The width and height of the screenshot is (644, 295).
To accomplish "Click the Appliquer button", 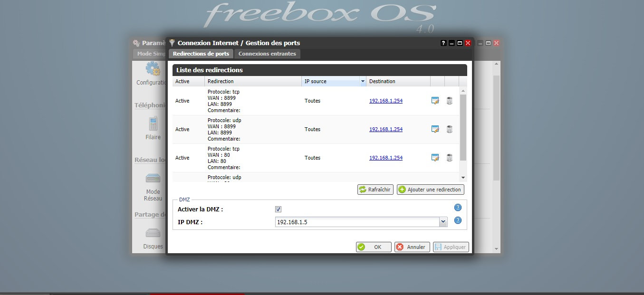I will 451,247.
